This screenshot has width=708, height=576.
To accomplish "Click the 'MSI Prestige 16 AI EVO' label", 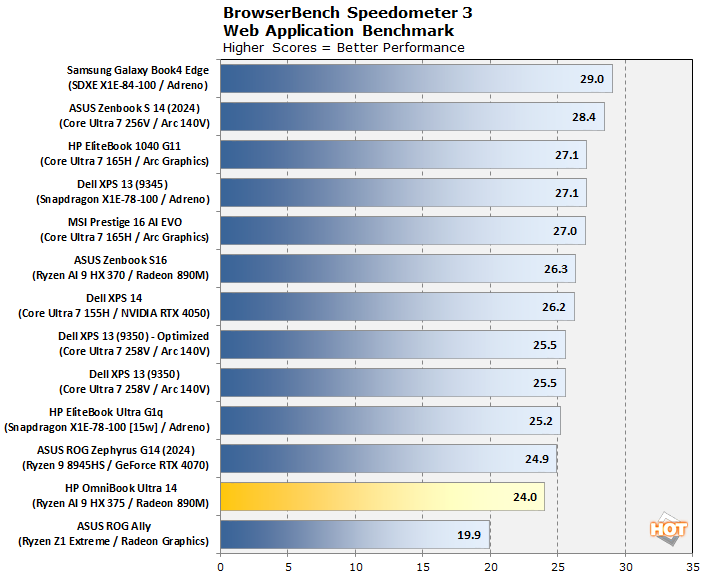I will 125,222.
